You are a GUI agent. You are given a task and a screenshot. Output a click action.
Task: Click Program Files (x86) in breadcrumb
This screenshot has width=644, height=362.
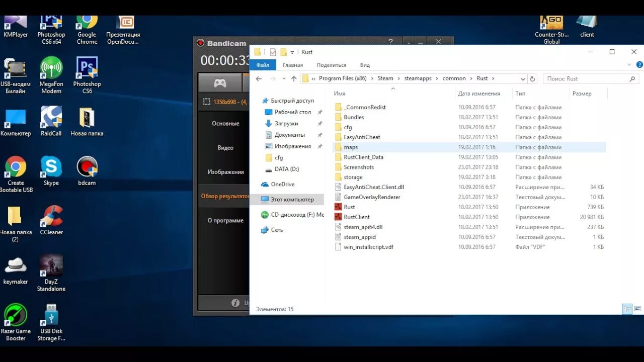(343, 79)
